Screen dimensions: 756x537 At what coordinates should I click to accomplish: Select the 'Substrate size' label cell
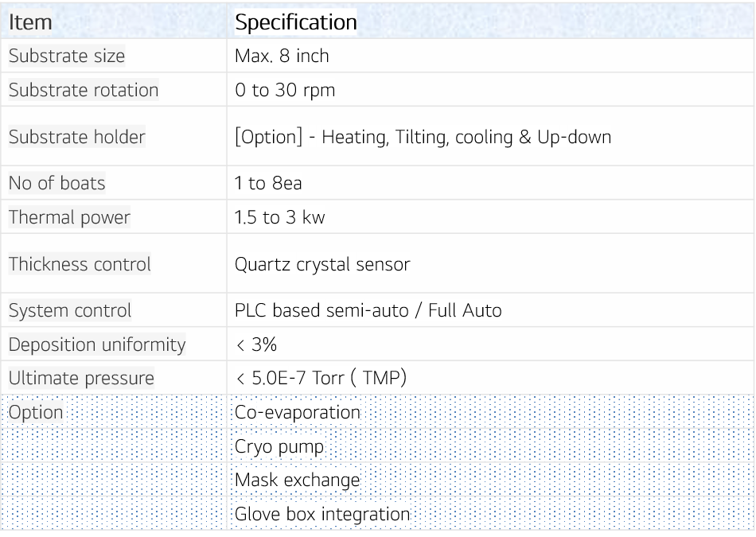(67, 56)
